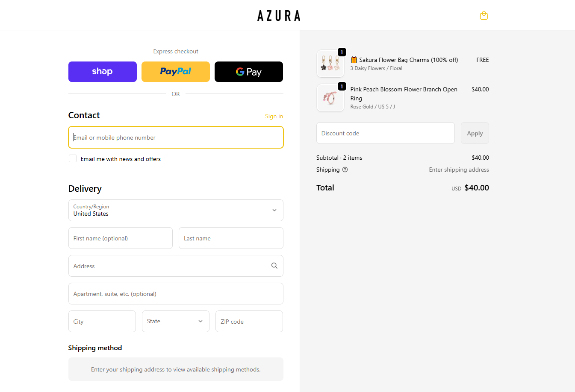The height and width of the screenshot is (392, 575).
Task: Expand the State dropdown
Action: coord(175,321)
